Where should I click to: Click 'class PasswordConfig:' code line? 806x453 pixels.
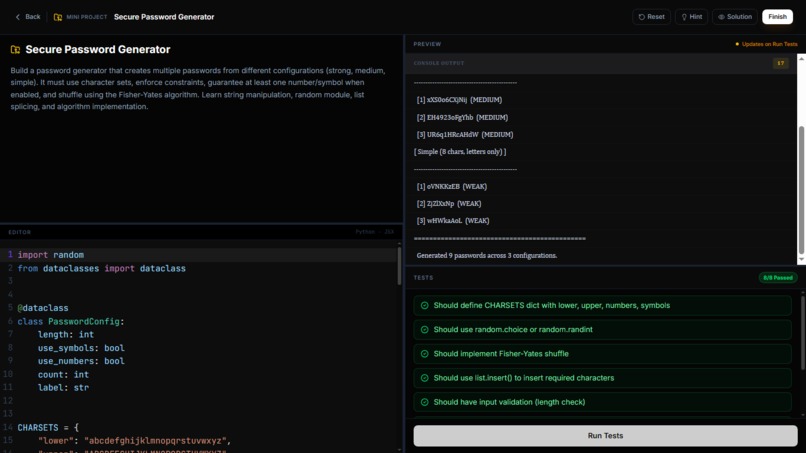pyautogui.click(x=71, y=321)
